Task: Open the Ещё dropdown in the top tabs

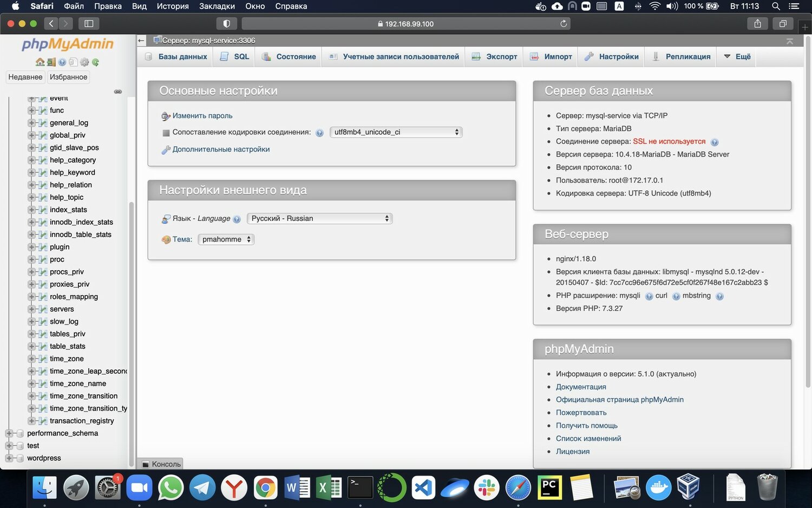Action: (x=737, y=56)
